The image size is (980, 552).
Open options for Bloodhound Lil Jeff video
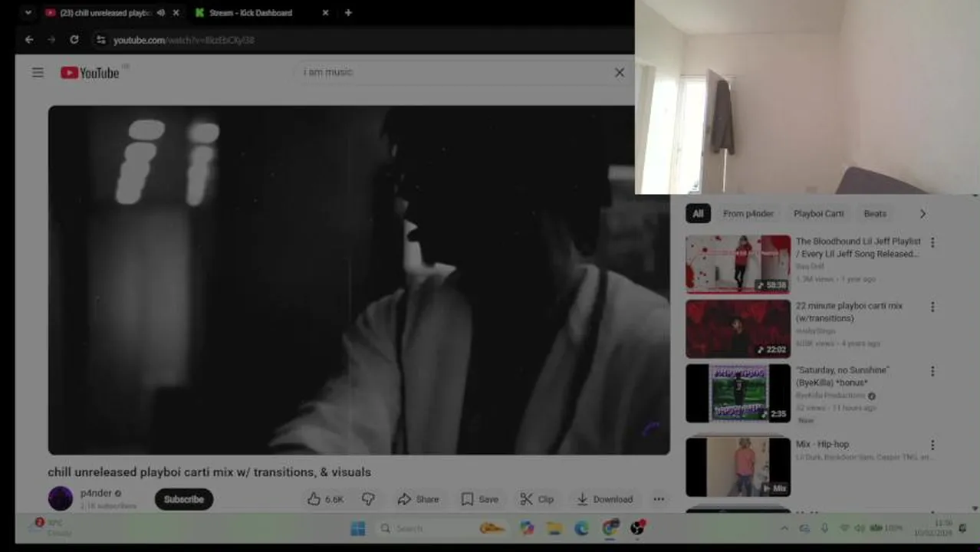[x=932, y=242]
